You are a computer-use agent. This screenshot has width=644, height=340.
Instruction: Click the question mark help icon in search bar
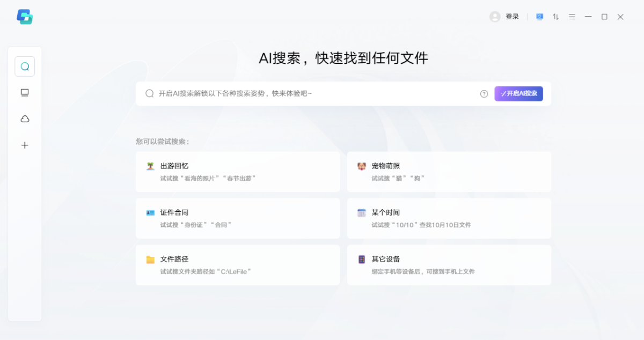482,93
